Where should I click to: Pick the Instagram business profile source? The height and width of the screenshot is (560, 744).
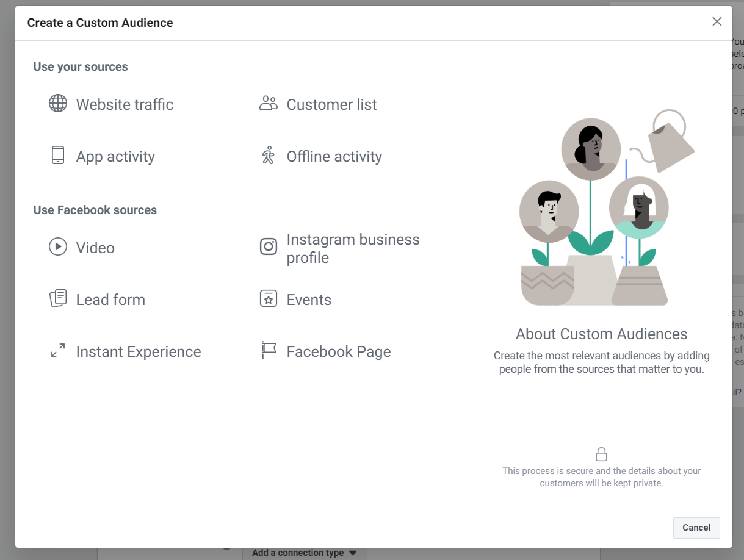[x=353, y=248]
